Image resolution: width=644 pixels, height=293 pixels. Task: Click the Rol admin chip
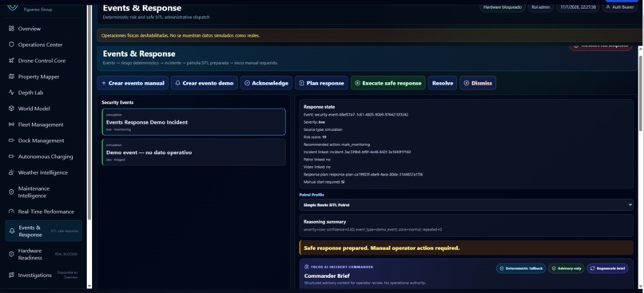(x=540, y=7)
